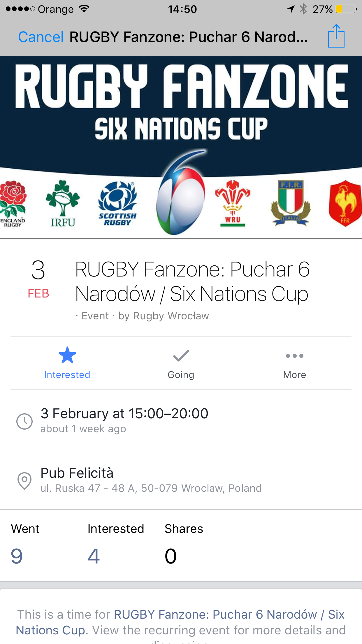This screenshot has width=362, height=644.
Task: Tap the FFR rooster logo
Action: (345, 203)
